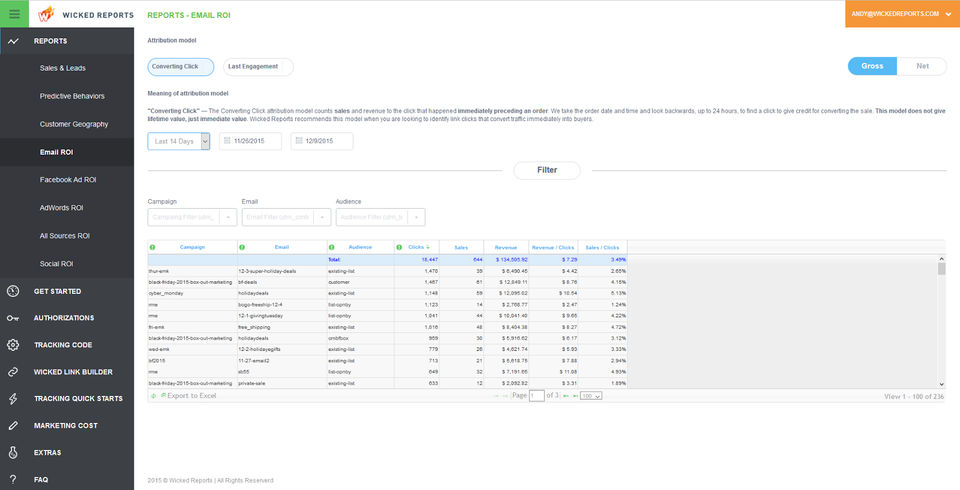Click the 12/9/2015 end date field
960x490 pixels.
[x=322, y=141]
